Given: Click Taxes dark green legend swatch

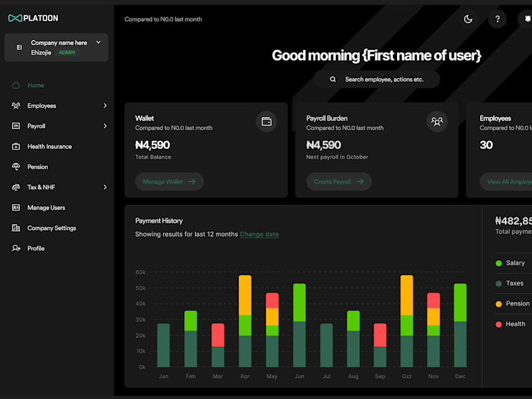Looking at the screenshot, I should [x=498, y=284].
